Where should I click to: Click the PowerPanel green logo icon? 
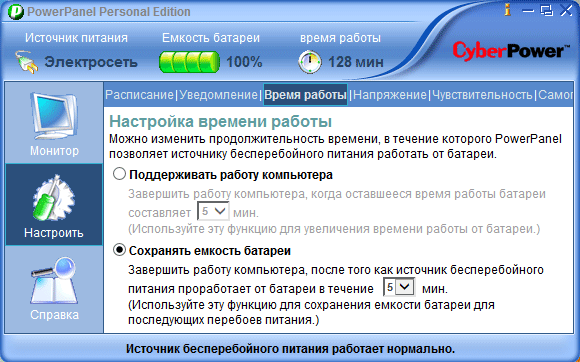[x=16, y=12]
